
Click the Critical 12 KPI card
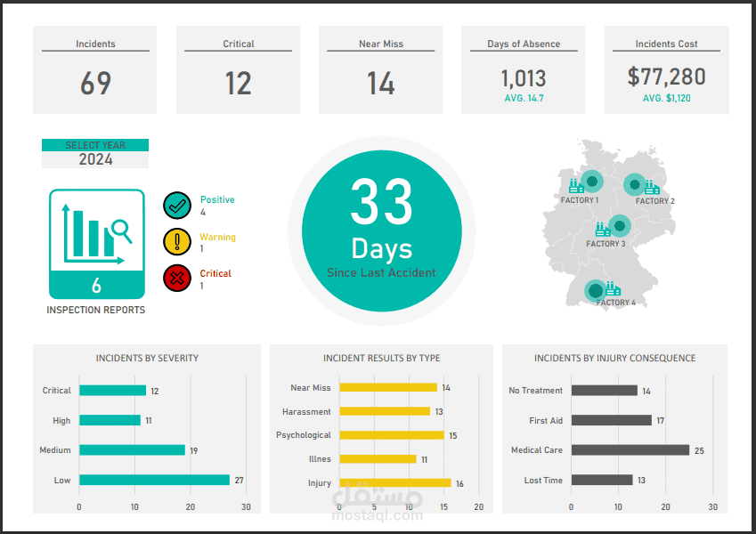238,70
